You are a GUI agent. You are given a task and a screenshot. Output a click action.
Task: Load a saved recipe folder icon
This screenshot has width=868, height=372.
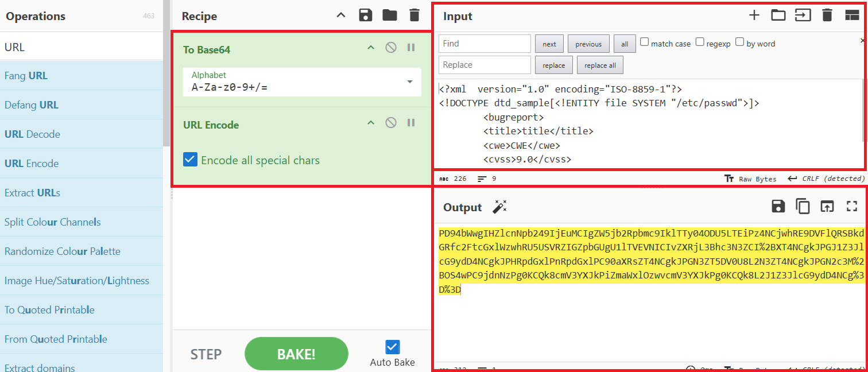(x=390, y=15)
